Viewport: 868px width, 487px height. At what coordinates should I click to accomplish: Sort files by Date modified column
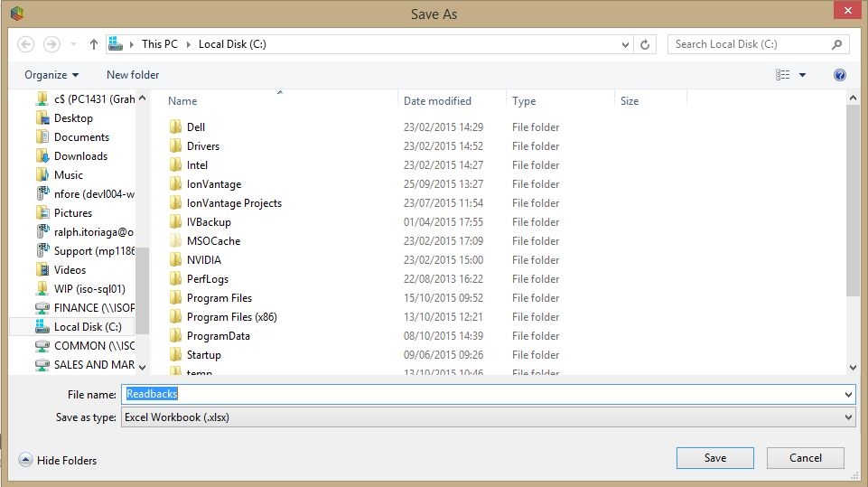[437, 101]
